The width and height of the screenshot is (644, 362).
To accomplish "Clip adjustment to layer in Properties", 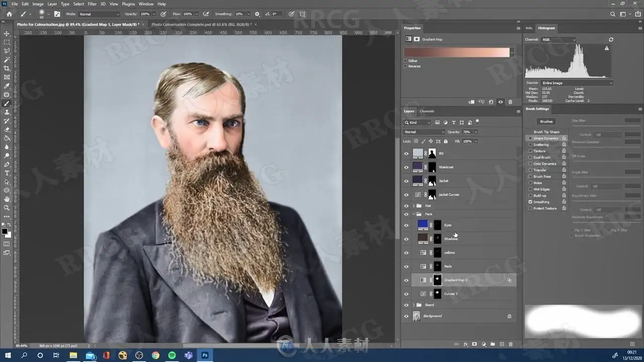I will click(x=471, y=102).
